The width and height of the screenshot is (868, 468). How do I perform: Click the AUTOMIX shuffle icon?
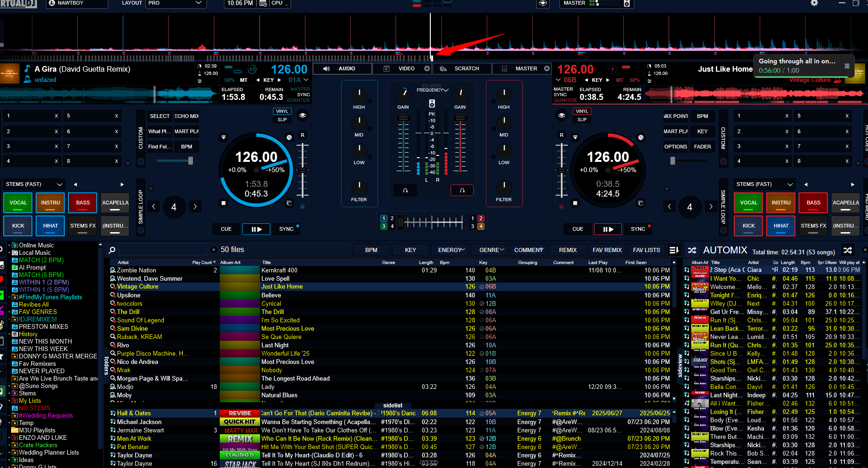pyautogui.click(x=847, y=250)
